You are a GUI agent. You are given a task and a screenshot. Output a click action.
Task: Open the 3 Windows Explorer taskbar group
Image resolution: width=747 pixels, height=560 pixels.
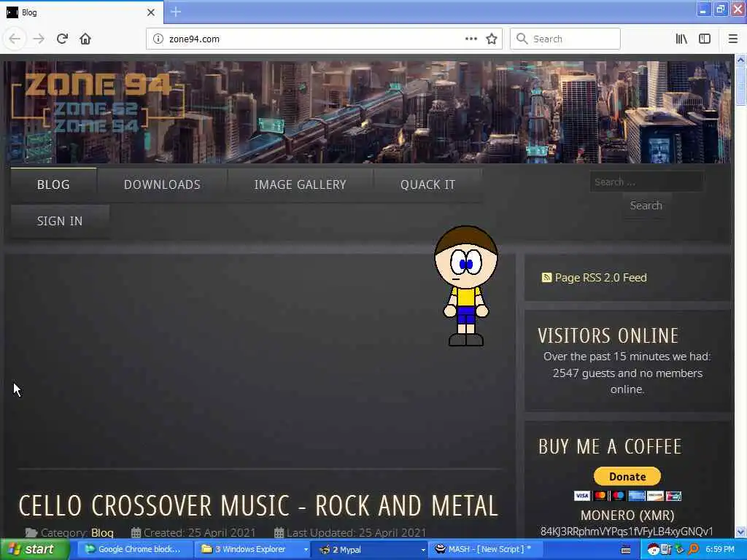pyautogui.click(x=253, y=550)
